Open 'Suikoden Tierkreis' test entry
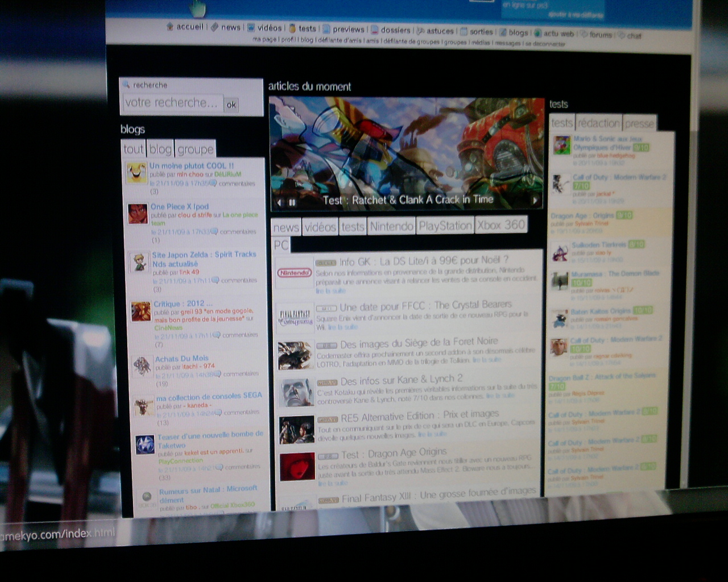The image size is (728, 582). (599, 244)
